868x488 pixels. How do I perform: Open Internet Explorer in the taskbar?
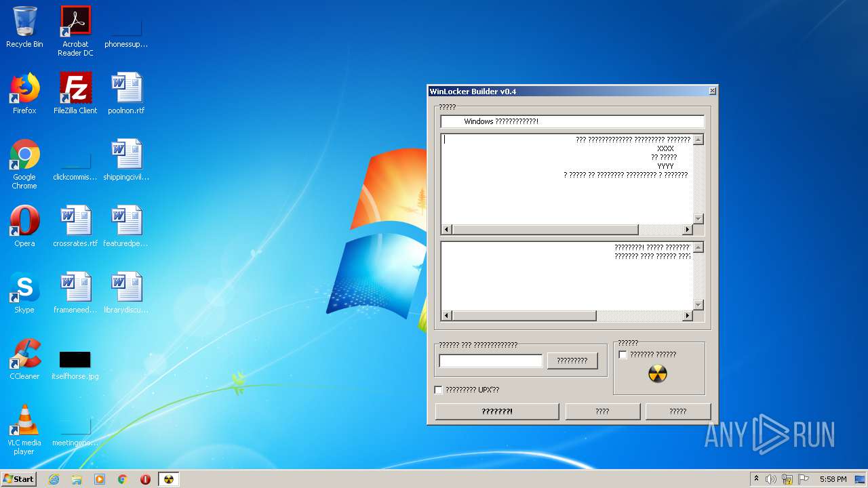[x=54, y=479]
